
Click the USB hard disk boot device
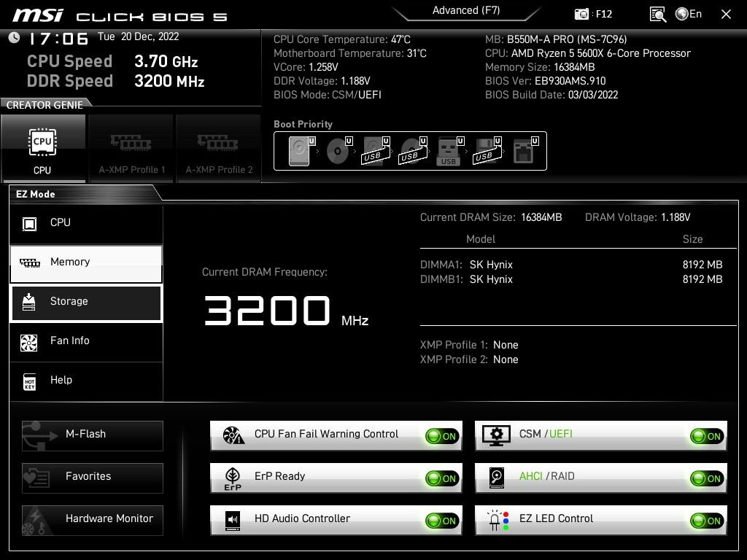coord(376,151)
